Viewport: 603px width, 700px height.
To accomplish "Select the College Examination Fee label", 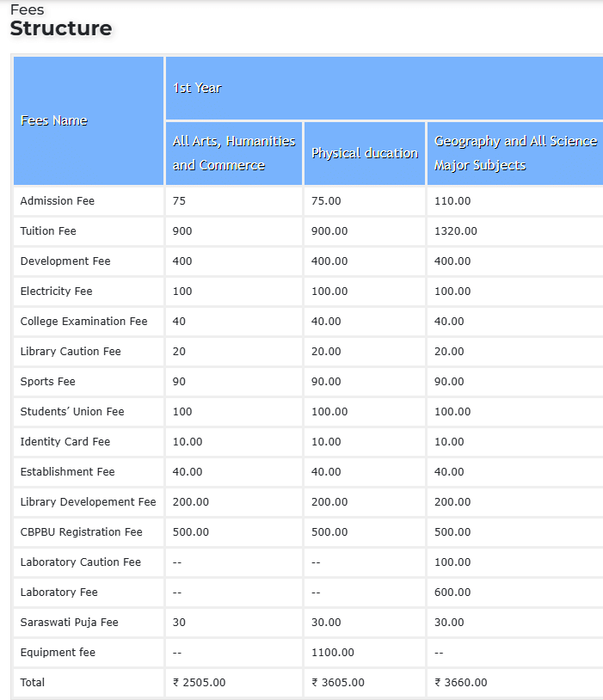I will (83, 321).
